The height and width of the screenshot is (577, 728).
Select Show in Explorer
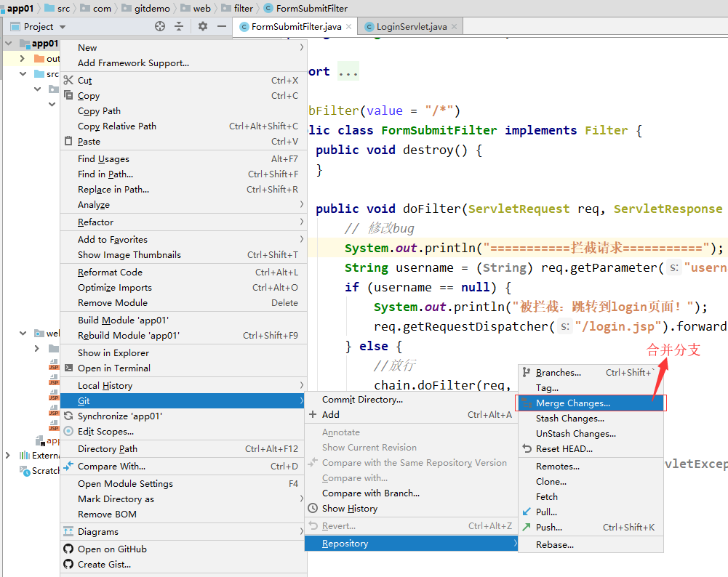(x=184, y=352)
